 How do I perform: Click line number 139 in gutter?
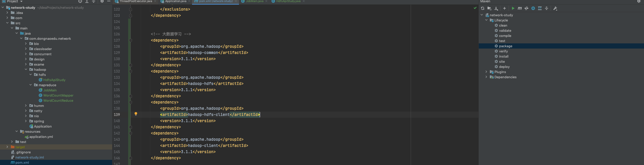click(x=117, y=115)
